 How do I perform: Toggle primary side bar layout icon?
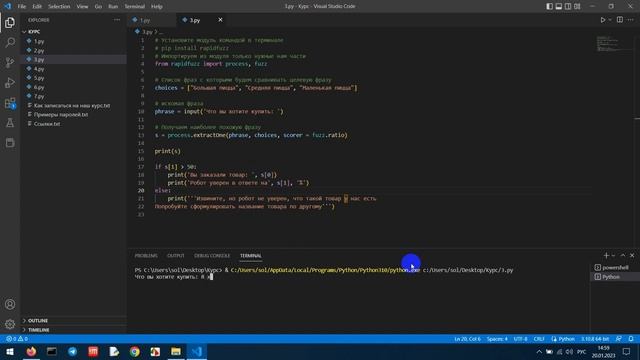pos(549,6)
